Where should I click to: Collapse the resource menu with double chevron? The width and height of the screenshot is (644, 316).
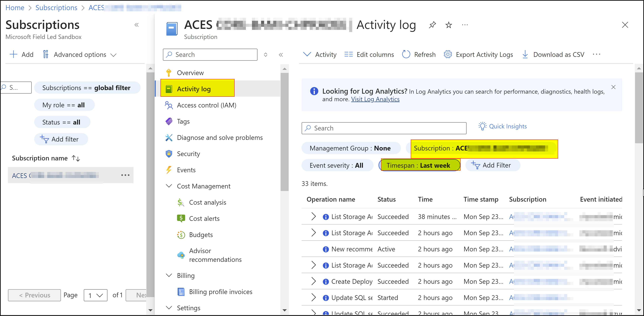(x=281, y=55)
